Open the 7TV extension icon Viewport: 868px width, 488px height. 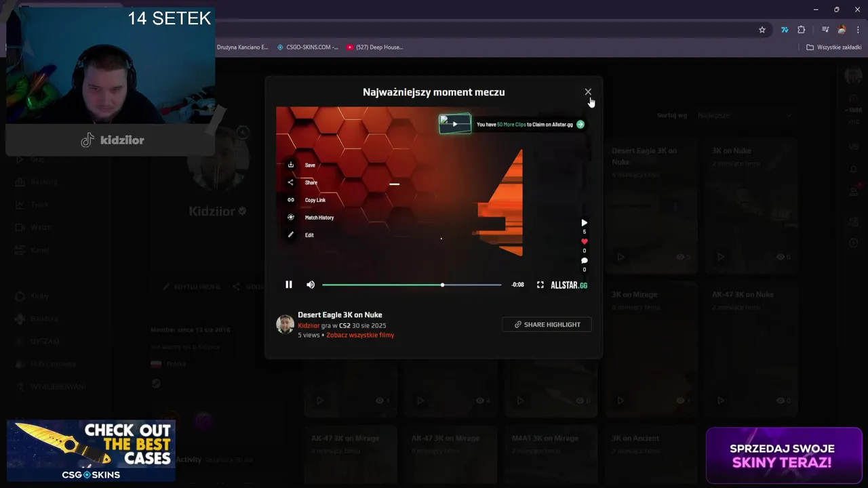(x=785, y=30)
